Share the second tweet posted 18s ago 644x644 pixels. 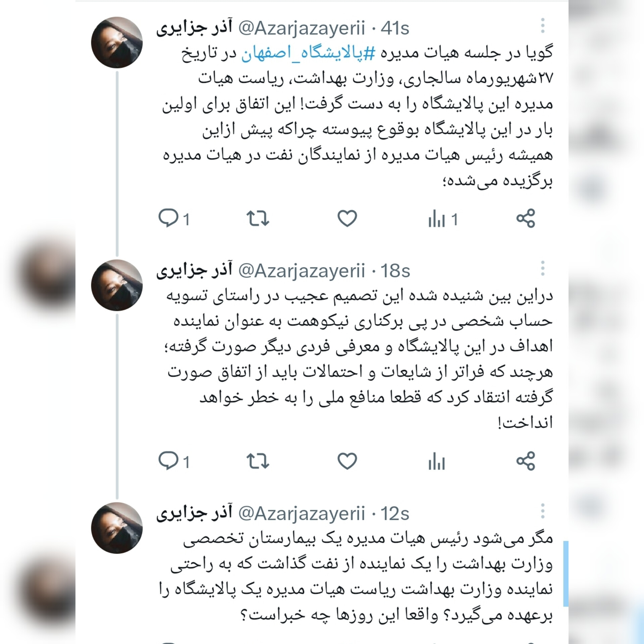click(x=526, y=461)
